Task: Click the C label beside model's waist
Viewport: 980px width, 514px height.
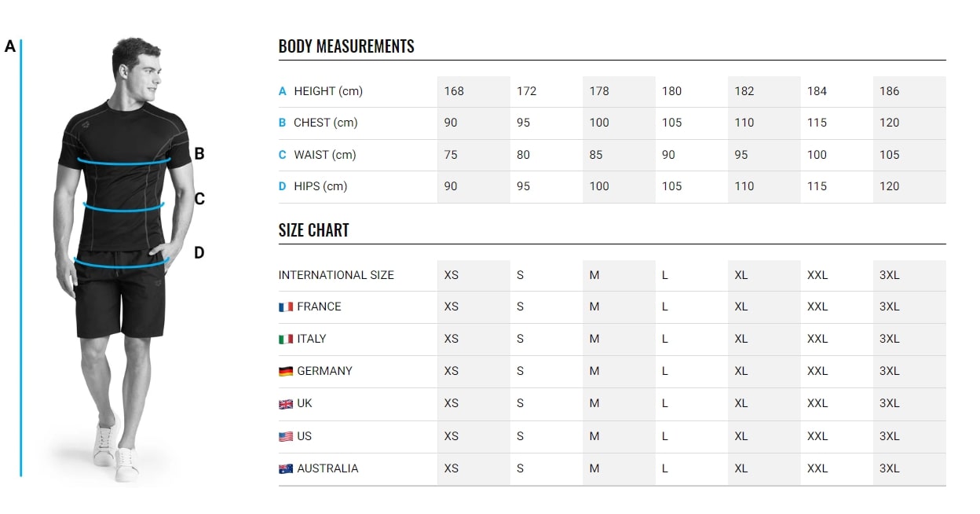Action: [x=199, y=200]
